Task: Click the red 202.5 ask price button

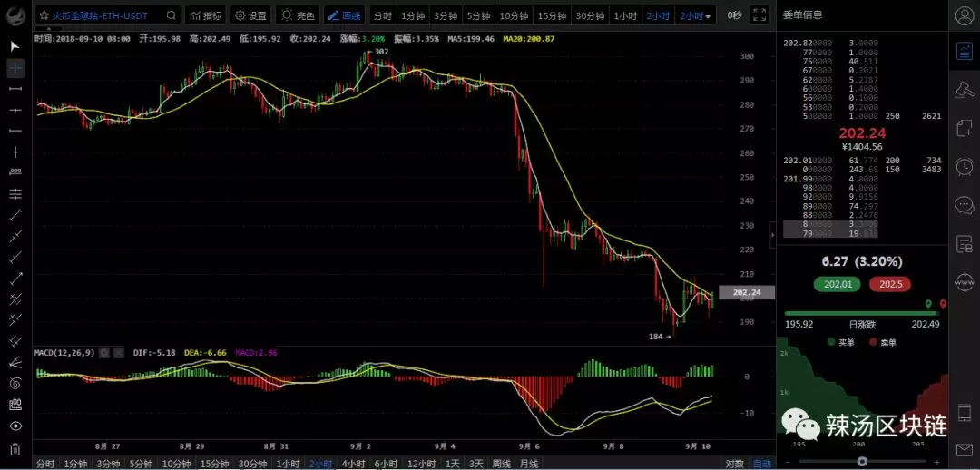Action: click(889, 284)
